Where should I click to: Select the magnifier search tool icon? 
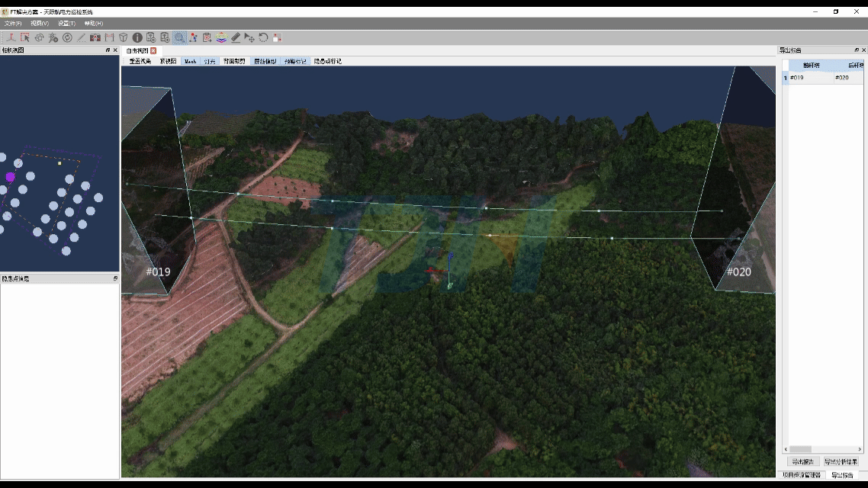point(178,37)
